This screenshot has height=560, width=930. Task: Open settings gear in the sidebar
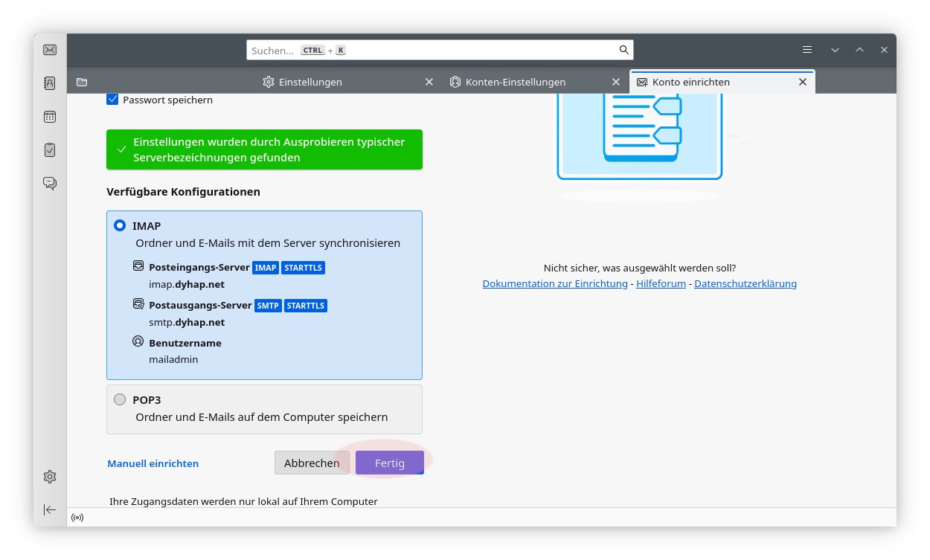[50, 477]
